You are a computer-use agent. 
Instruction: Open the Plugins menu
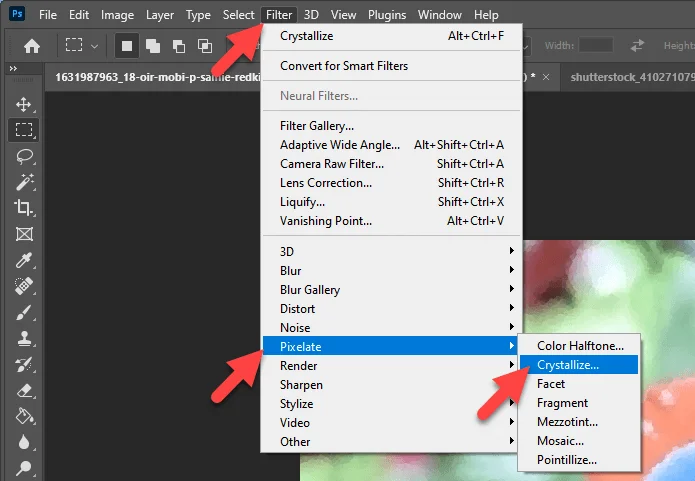click(387, 15)
